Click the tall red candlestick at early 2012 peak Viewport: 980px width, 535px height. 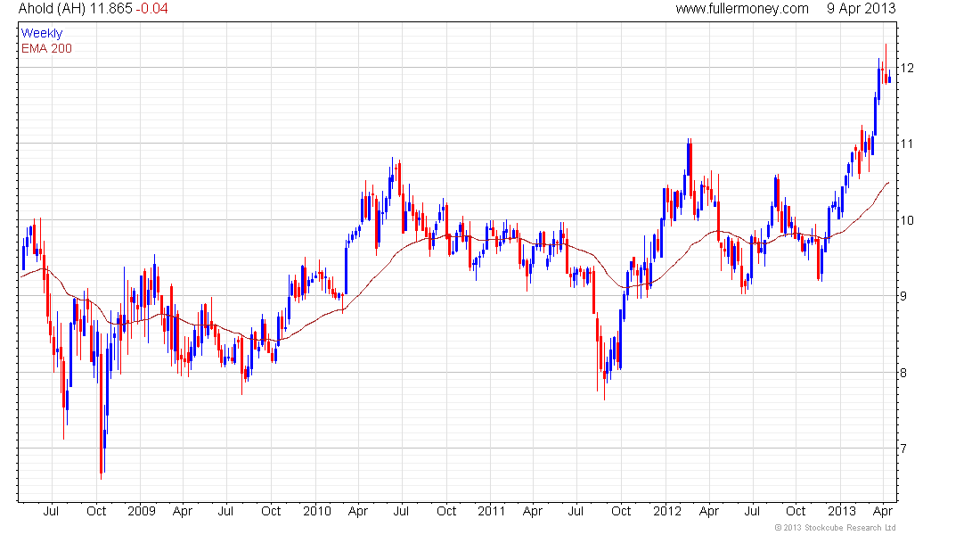690,169
